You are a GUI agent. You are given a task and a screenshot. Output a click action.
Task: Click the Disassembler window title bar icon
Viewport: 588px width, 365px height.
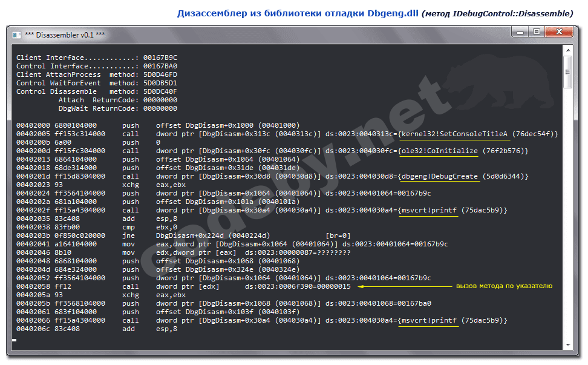tap(16, 35)
